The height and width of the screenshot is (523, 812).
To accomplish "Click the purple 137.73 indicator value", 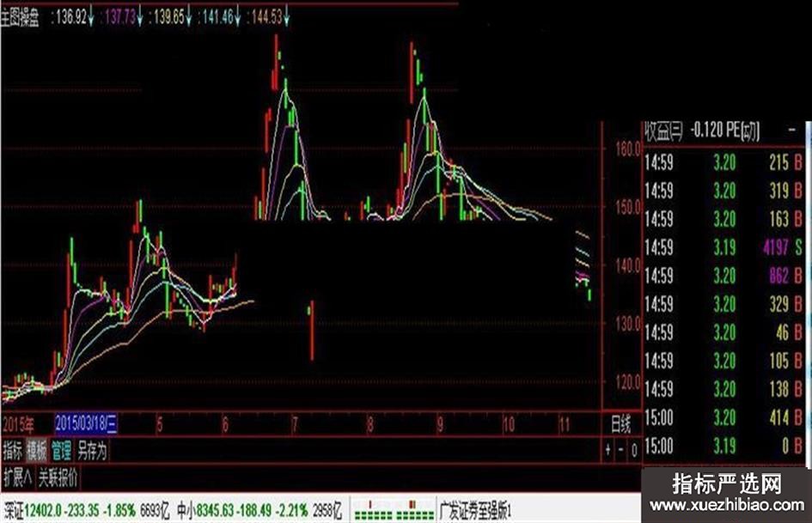I will [120, 17].
